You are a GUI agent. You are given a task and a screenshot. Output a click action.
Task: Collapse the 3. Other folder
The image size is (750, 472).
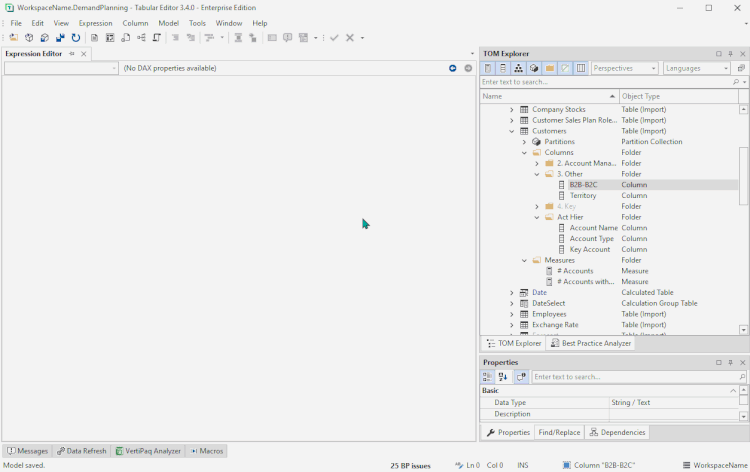537,174
